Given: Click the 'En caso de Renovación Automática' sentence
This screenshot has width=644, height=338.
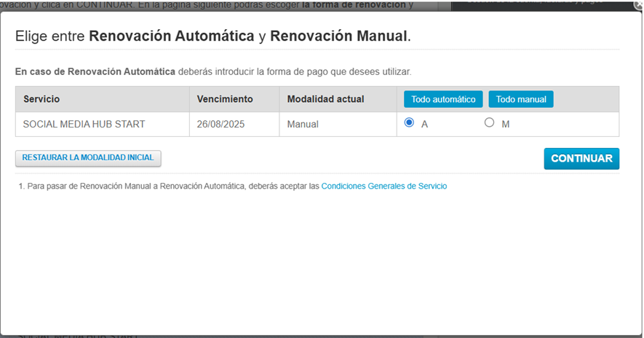Looking at the screenshot, I should [213, 71].
